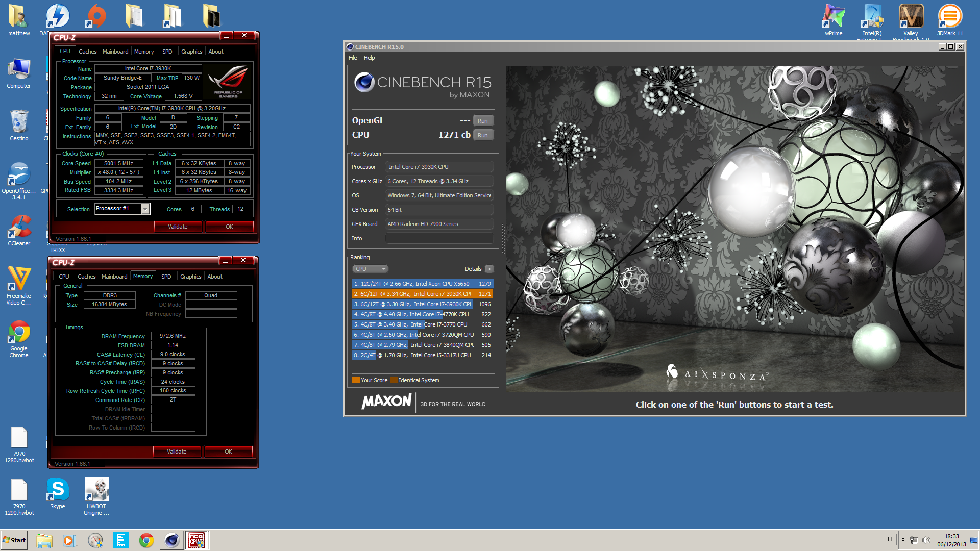Open About tab in top CPU-Z window
The image size is (980, 551).
[216, 52]
